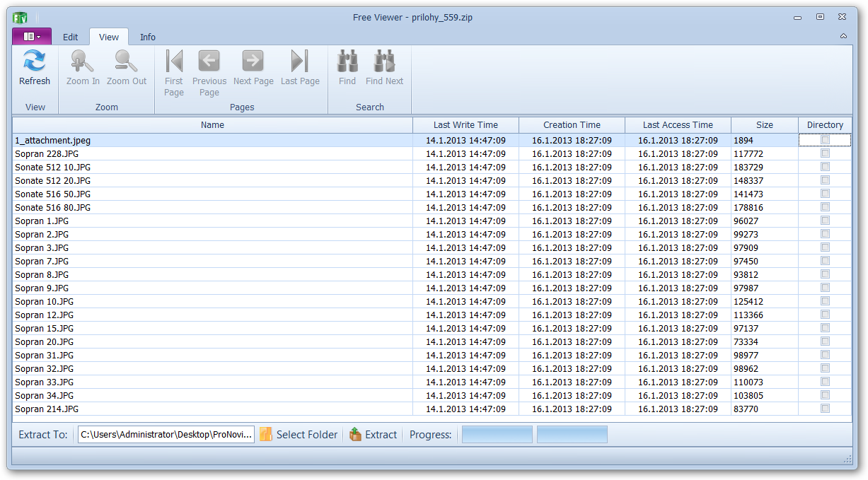868x480 pixels.
Task: Click the Zoom Out magnifier icon
Action: [127, 61]
